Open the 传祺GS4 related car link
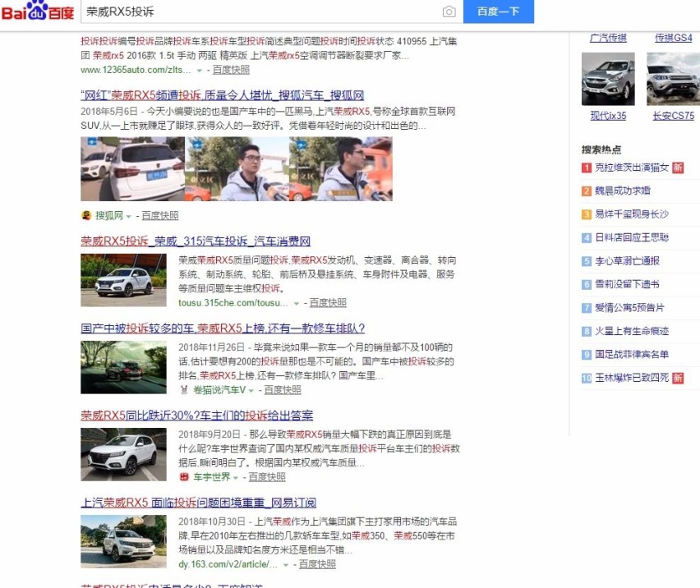700x588 pixels. pos(673,38)
